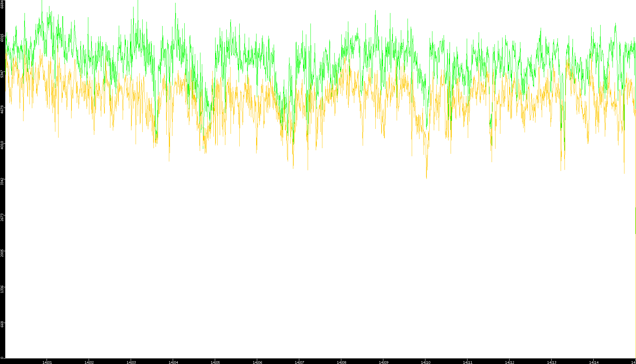Choose the 2005 value on the vertical axis
Viewport: 636px width, 364px height.
pyautogui.click(x=2, y=253)
